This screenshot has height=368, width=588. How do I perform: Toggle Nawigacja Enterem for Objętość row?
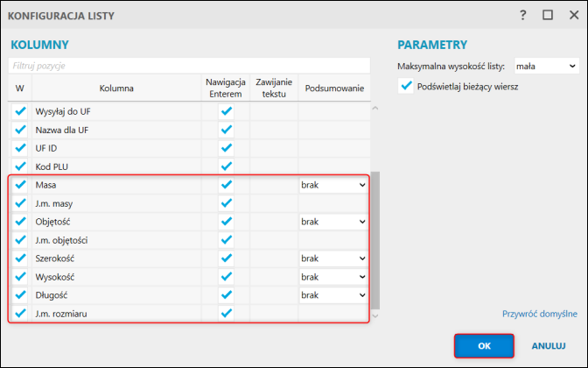click(x=227, y=222)
